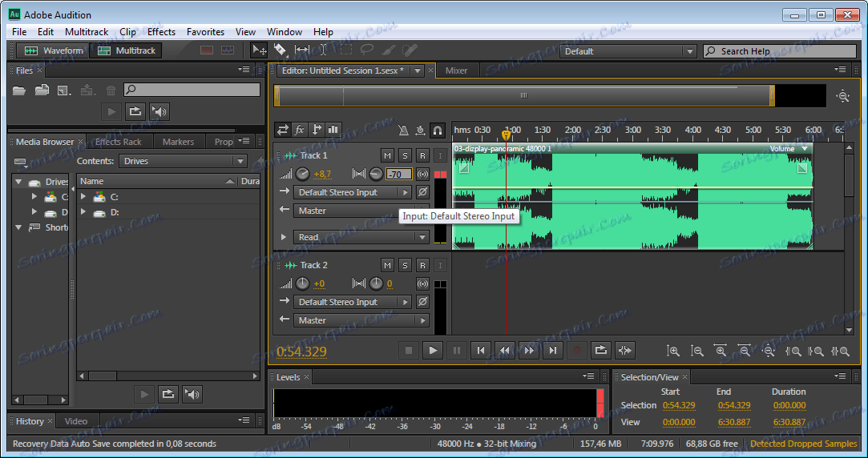Screen dimensions: 868x458
Task: Click the Track 1 volume knob
Action: (302, 174)
